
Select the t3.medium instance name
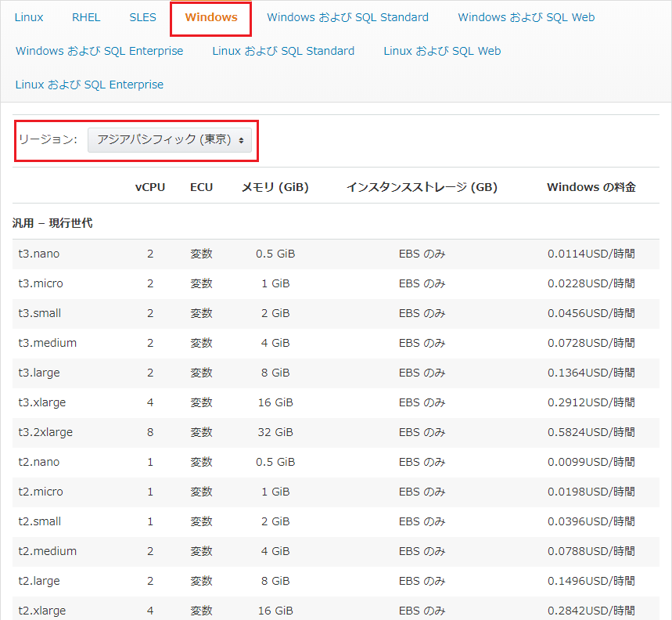point(48,343)
